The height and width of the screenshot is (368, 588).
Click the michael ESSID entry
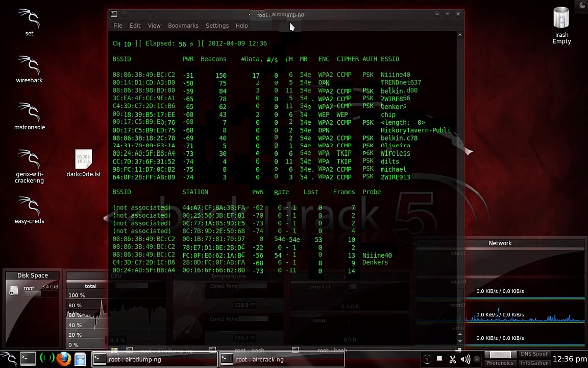tap(394, 169)
